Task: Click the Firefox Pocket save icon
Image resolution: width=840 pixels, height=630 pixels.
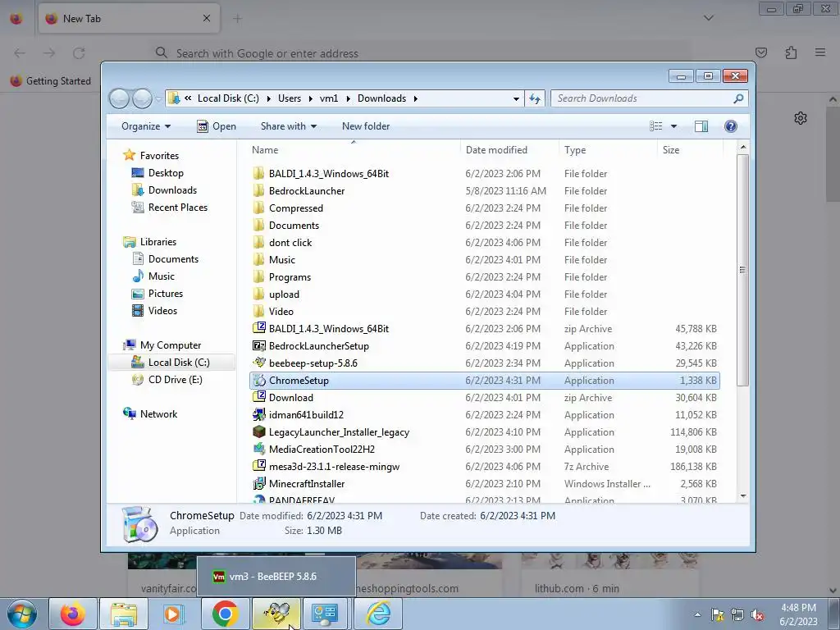Action: tap(761, 52)
